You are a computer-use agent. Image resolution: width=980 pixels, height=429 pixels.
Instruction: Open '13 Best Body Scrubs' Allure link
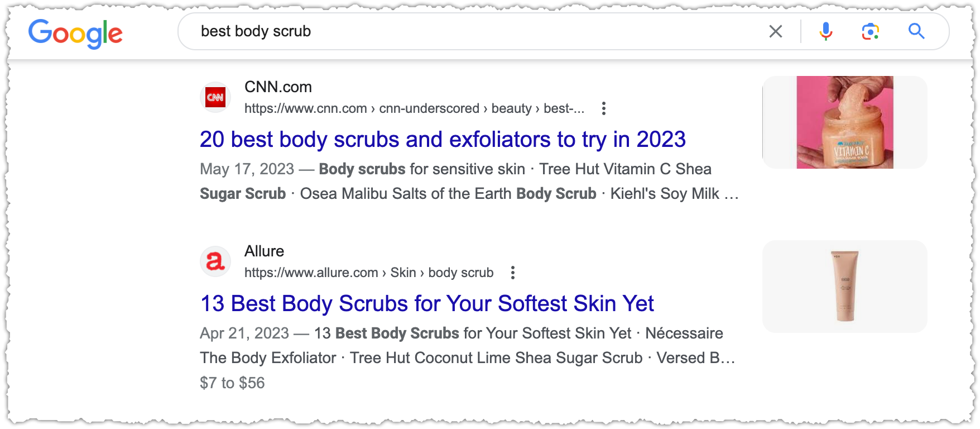pos(427,303)
